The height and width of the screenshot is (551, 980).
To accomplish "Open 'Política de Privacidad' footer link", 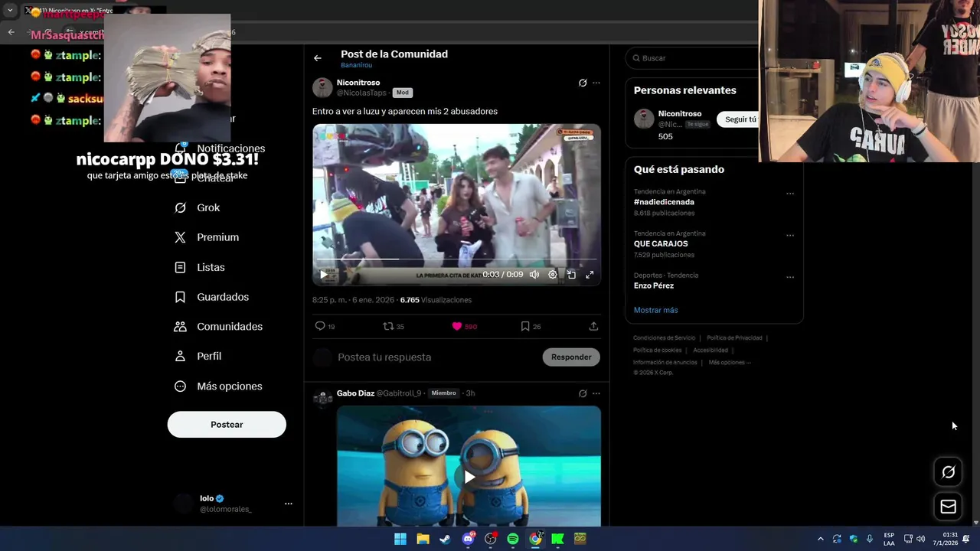I will pyautogui.click(x=734, y=338).
